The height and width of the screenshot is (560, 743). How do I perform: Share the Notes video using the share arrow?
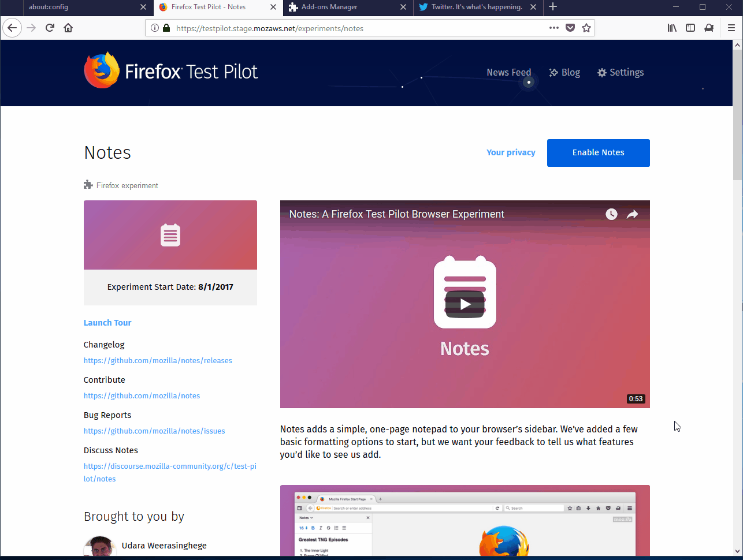tap(632, 214)
